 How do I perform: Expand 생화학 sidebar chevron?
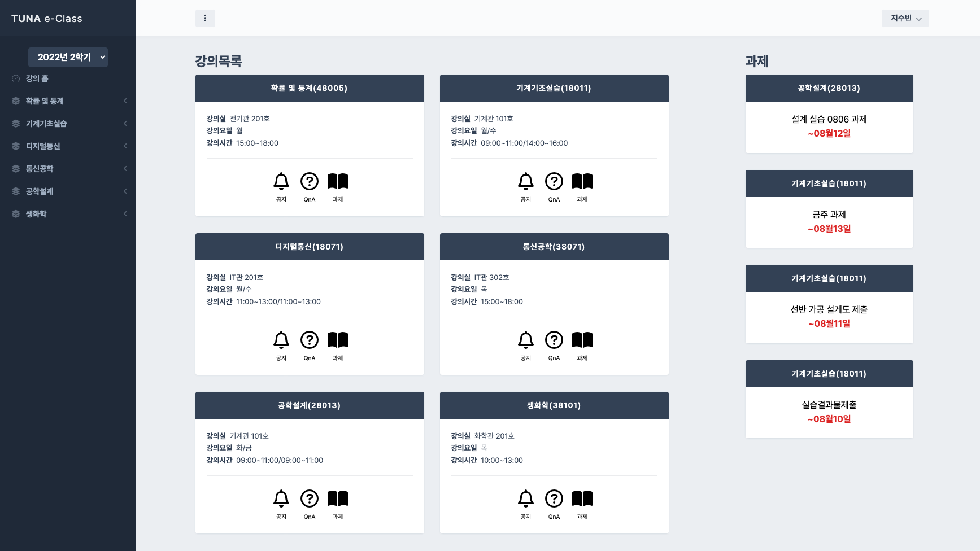tap(125, 214)
